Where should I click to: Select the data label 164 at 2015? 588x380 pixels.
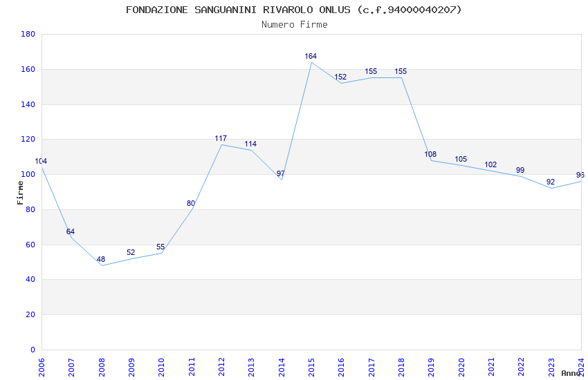click(x=311, y=56)
